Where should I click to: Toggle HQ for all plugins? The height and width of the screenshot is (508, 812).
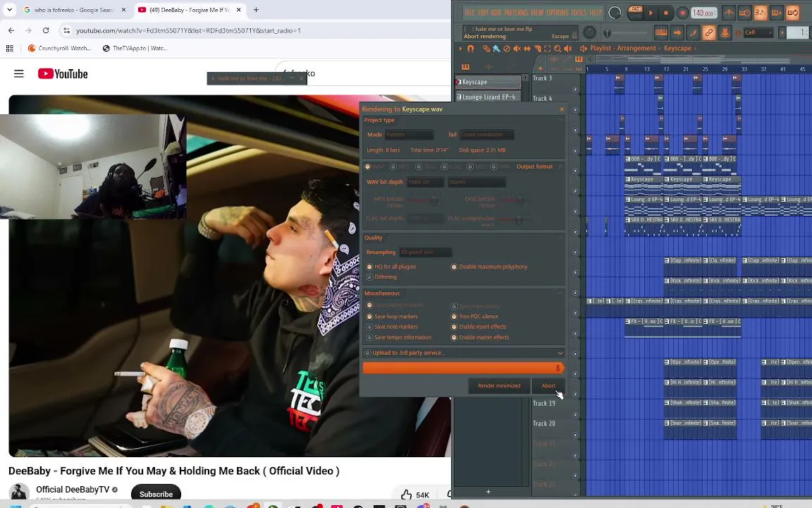tap(369, 267)
